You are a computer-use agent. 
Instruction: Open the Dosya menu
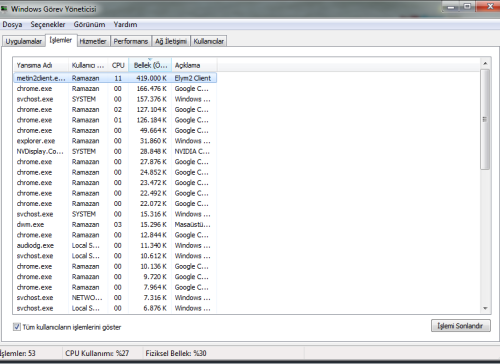[12, 25]
